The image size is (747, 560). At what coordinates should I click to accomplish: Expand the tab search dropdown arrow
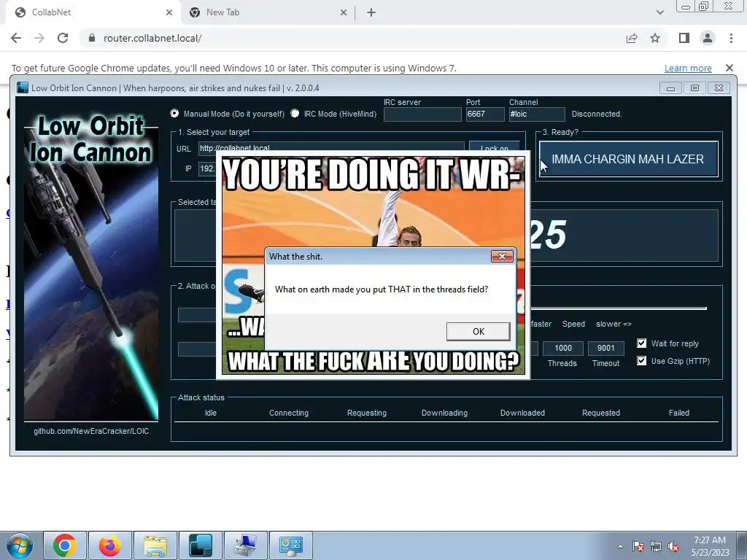(659, 12)
